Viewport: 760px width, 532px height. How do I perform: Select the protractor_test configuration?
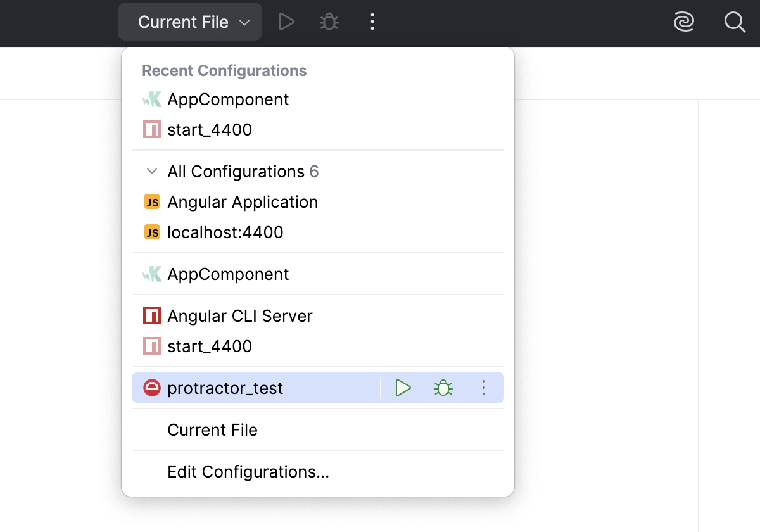tap(318, 388)
